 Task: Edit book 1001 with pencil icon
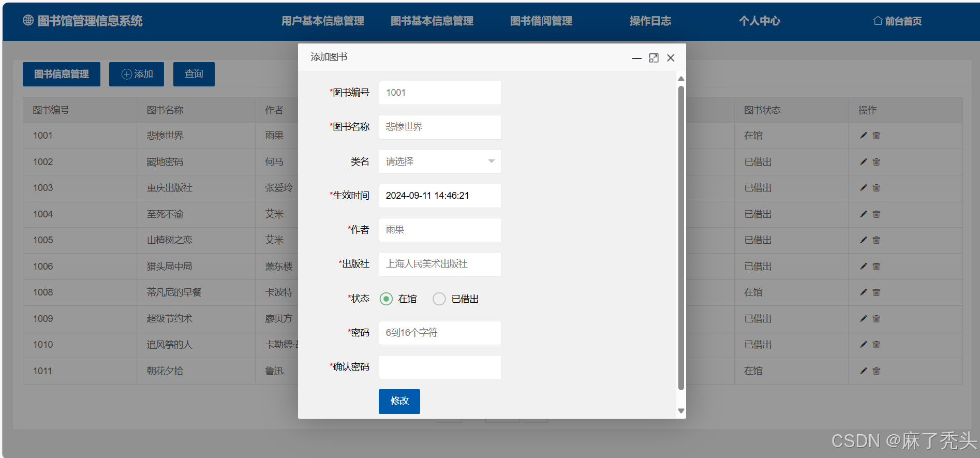point(863,136)
